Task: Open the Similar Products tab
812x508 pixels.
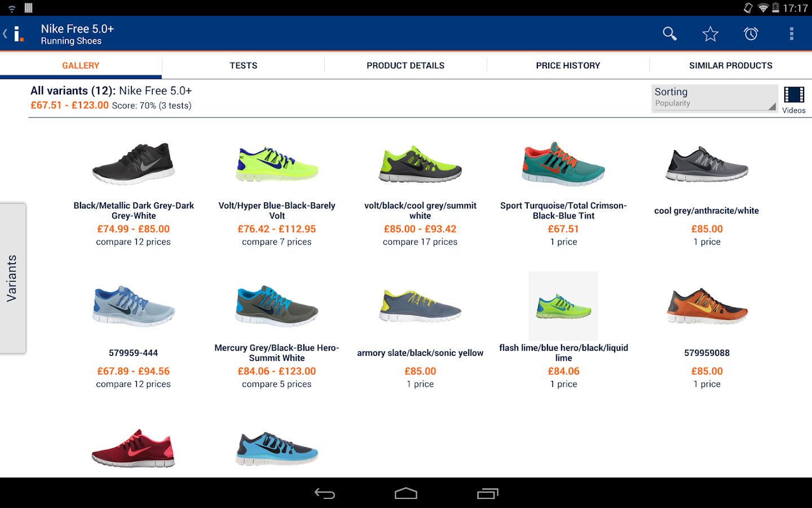Action: 731,65
